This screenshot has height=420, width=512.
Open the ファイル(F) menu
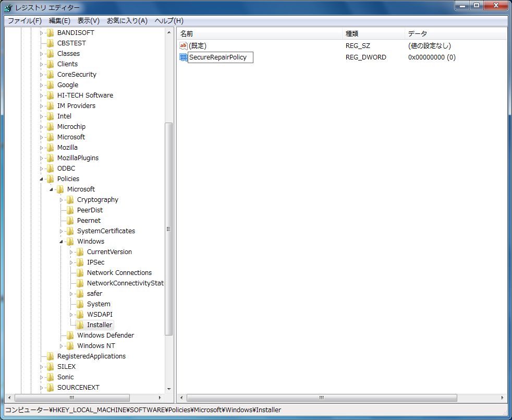point(25,20)
